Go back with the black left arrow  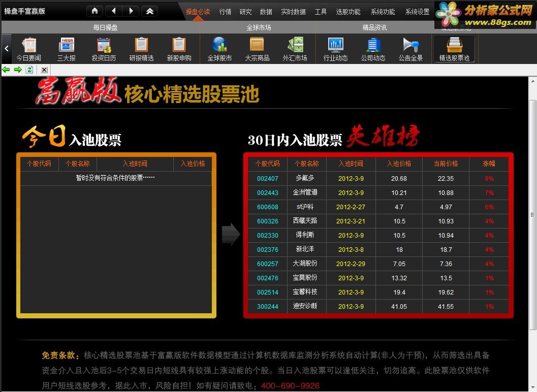click(114, 11)
